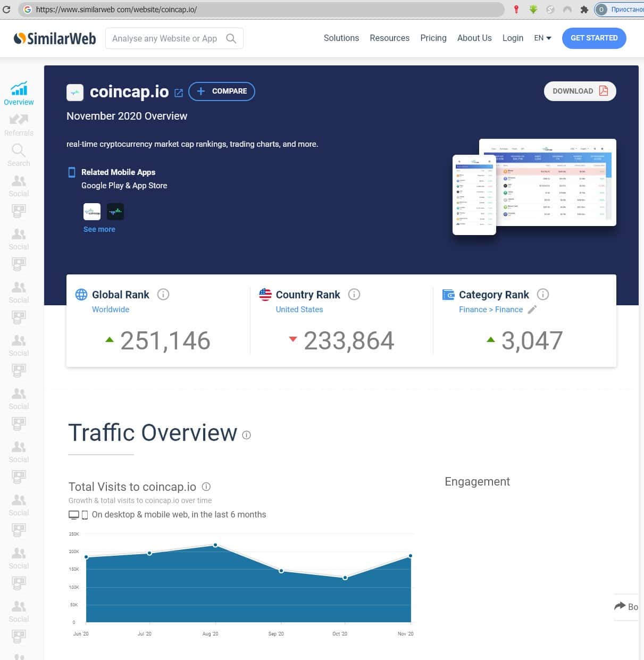Show the Total Visits info tooltip
This screenshot has height=660, width=644.
pyautogui.click(x=206, y=487)
